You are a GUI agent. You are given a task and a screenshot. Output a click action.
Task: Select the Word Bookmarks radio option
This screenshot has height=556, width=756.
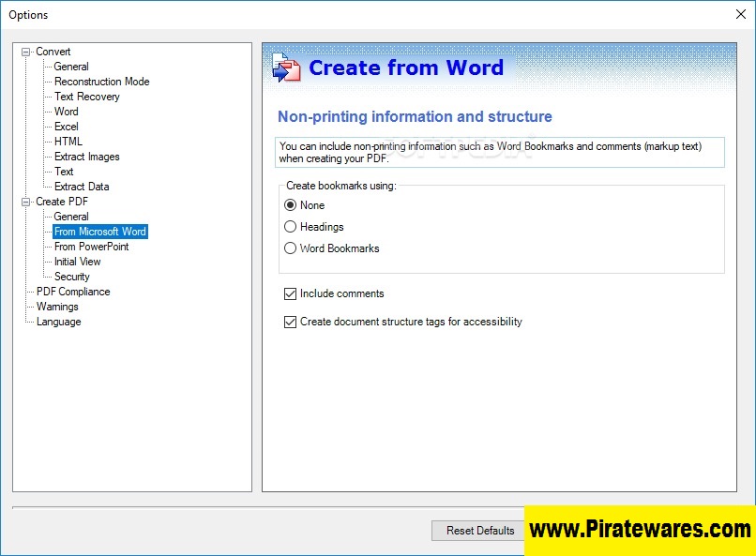pos(291,248)
